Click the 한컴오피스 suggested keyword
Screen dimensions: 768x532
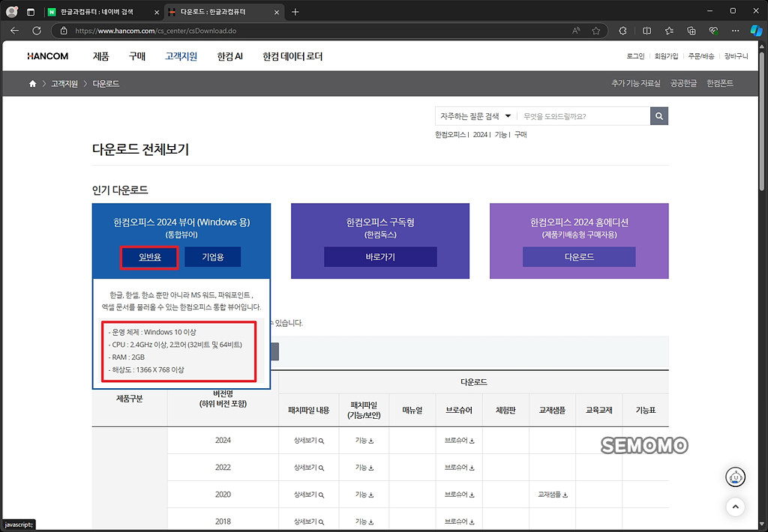[x=450, y=135]
